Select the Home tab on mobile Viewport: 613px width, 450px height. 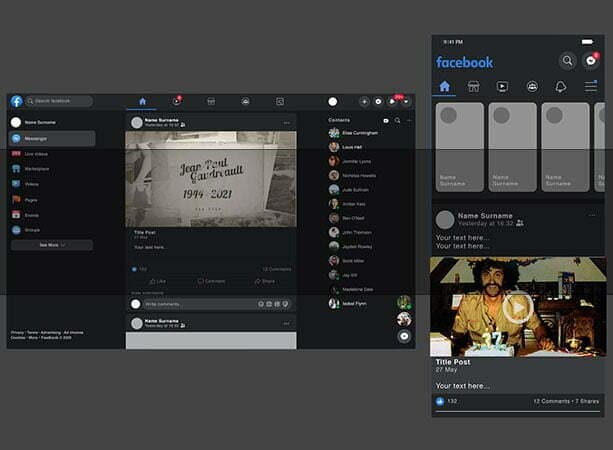coord(445,86)
